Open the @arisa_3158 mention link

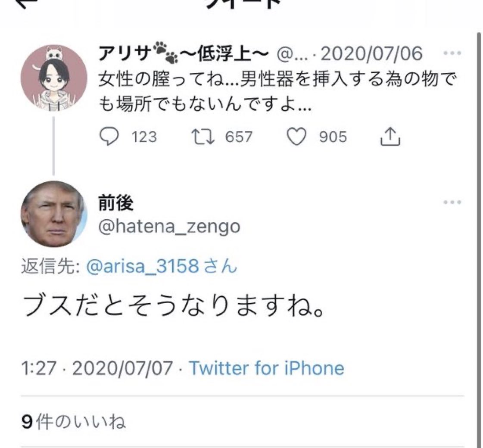pos(143,267)
